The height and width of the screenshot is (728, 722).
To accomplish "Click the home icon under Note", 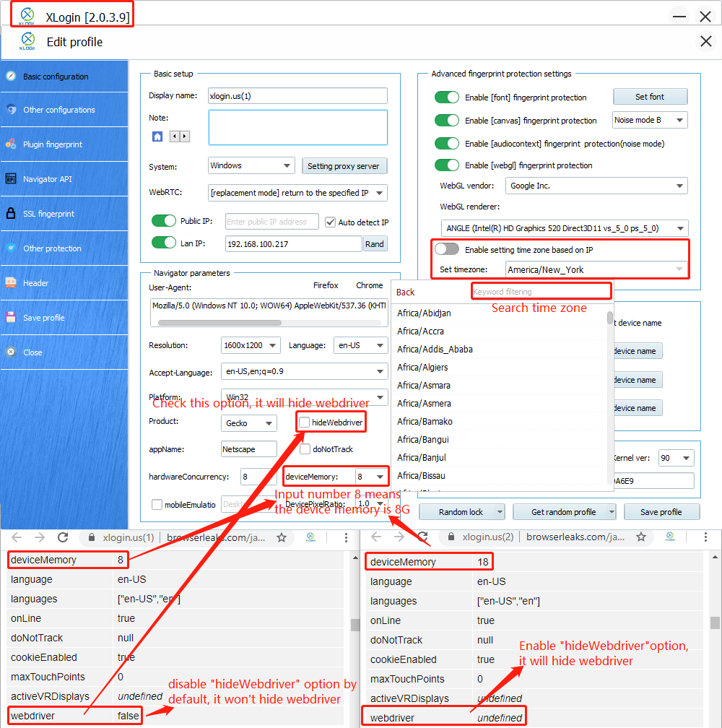I will tap(157, 136).
